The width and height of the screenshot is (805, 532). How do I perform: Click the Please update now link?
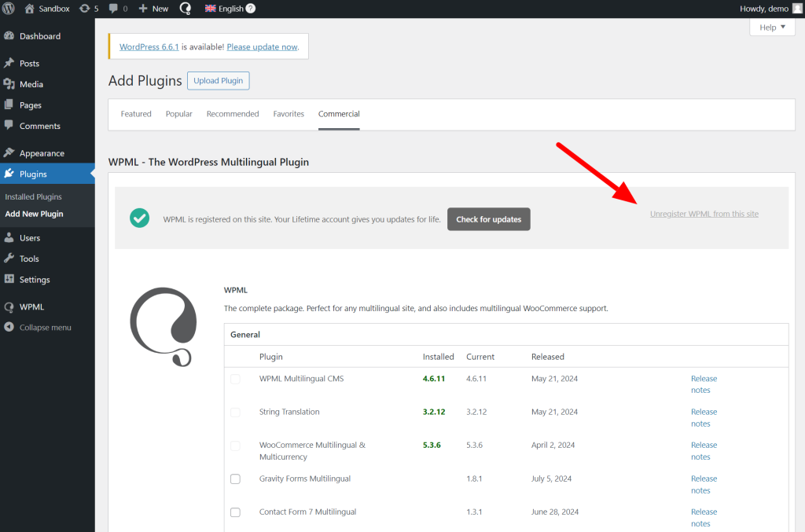pos(262,46)
